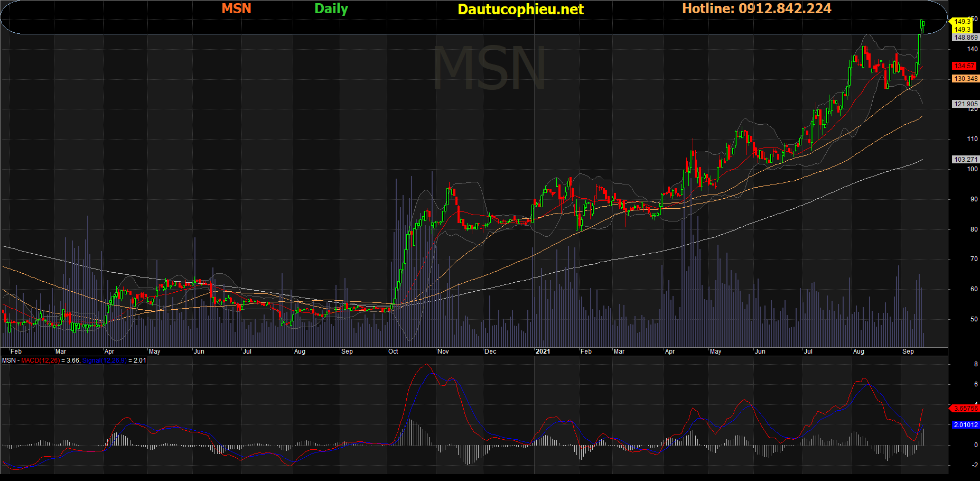Click the blue Signal(12,26,9) indicator label

click(x=104, y=360)
